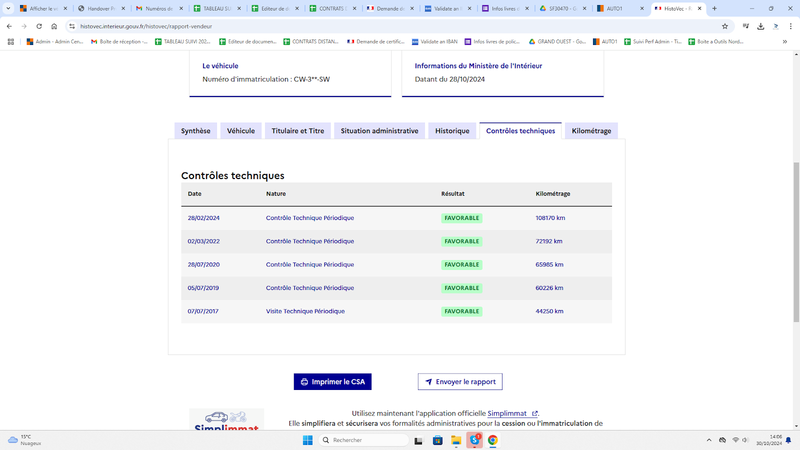Select the 28/02/2024 date cell
This screenshot has width=800, height=450.
click(x=204, y=218)
